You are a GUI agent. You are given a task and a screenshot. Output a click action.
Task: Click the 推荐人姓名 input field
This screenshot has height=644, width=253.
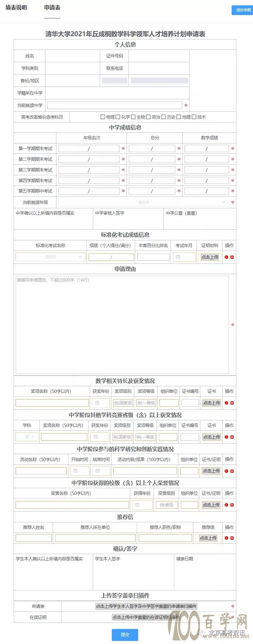point(34,538)
